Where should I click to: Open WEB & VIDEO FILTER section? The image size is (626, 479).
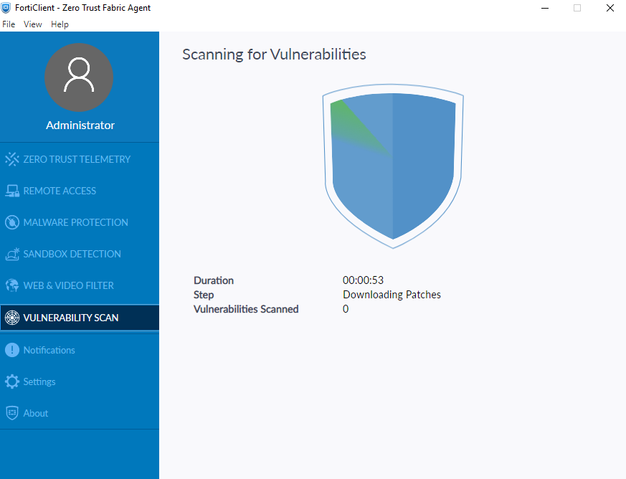click(x=79, y=285)
